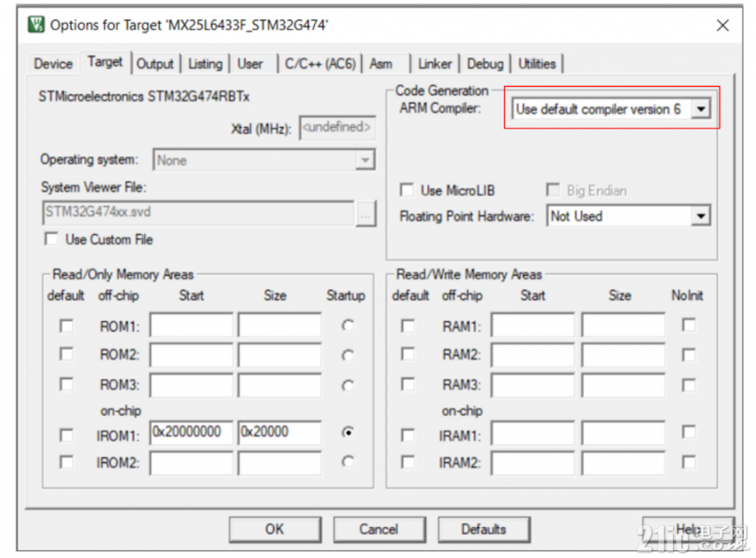The image size is (756, 558).
Task: Click the Xtal (MHz) field
Action: 337,128
